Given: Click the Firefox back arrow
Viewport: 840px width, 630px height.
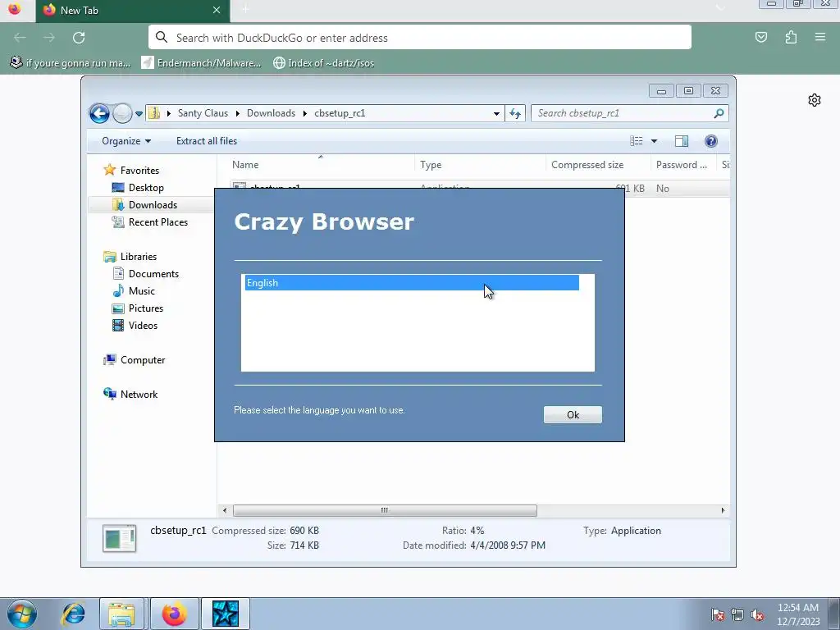Looking at the screenshot, I should click(20, 38).
